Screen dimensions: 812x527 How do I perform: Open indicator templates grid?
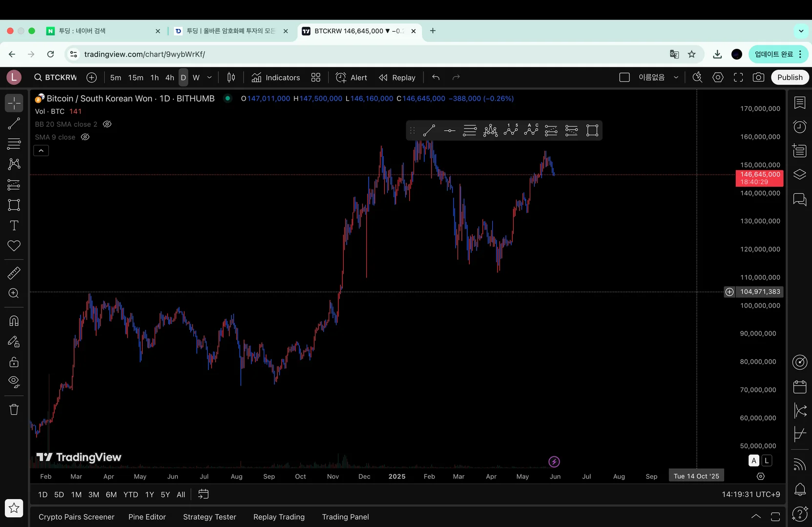(316, 78)
